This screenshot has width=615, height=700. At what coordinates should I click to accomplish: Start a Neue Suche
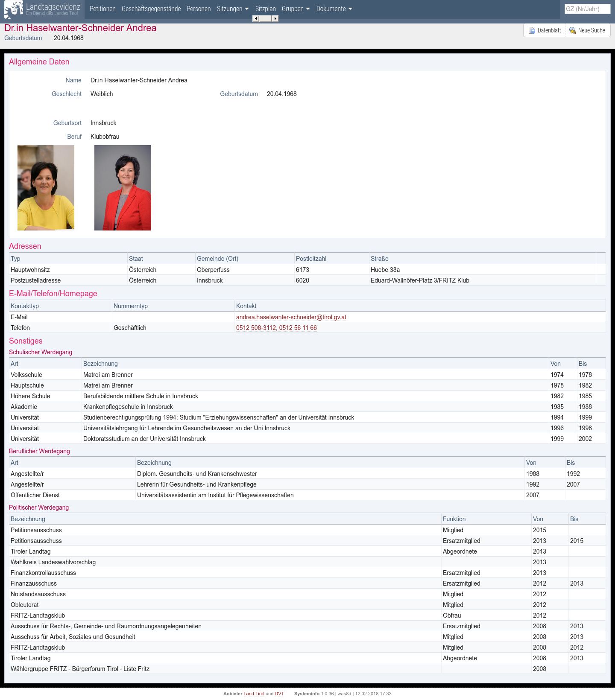coord(588,30)
